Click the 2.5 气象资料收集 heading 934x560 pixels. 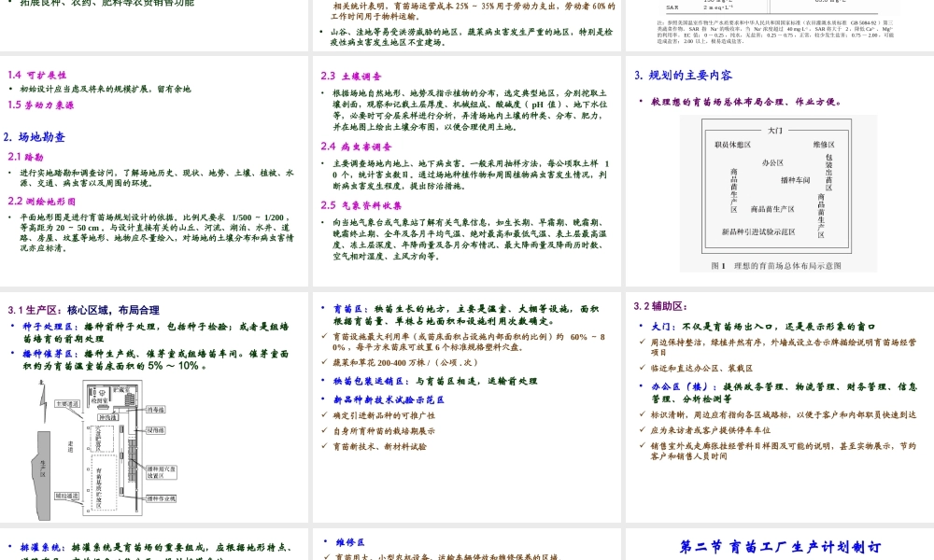pyautogui.click(x=361, y=204)
